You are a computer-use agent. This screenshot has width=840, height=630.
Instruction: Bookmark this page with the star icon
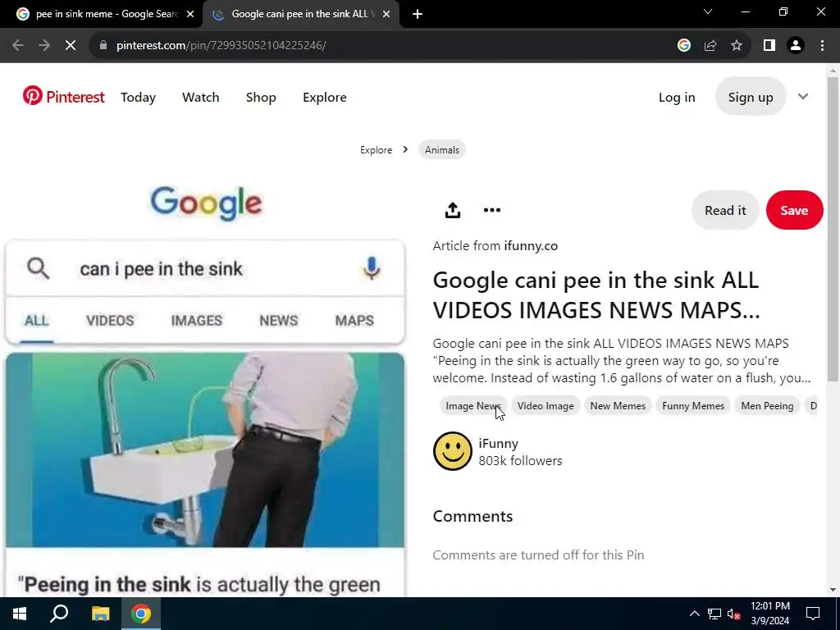click(x=737, y=46)
